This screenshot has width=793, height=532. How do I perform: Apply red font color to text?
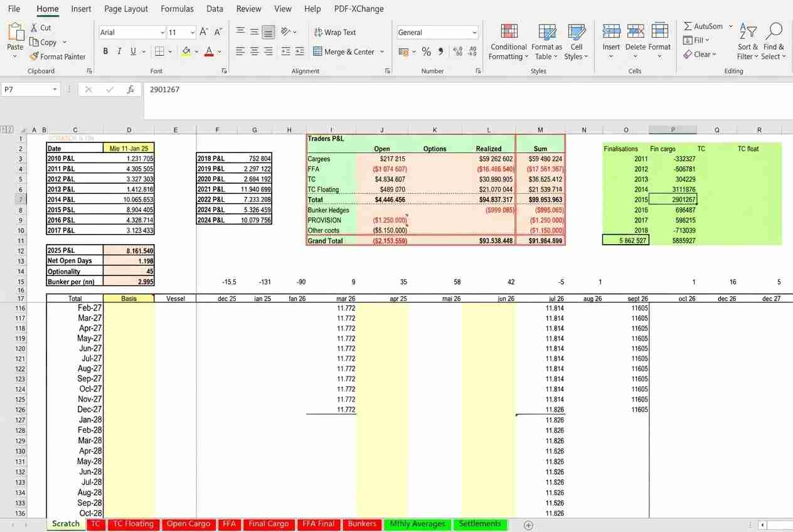coord(209,51)
